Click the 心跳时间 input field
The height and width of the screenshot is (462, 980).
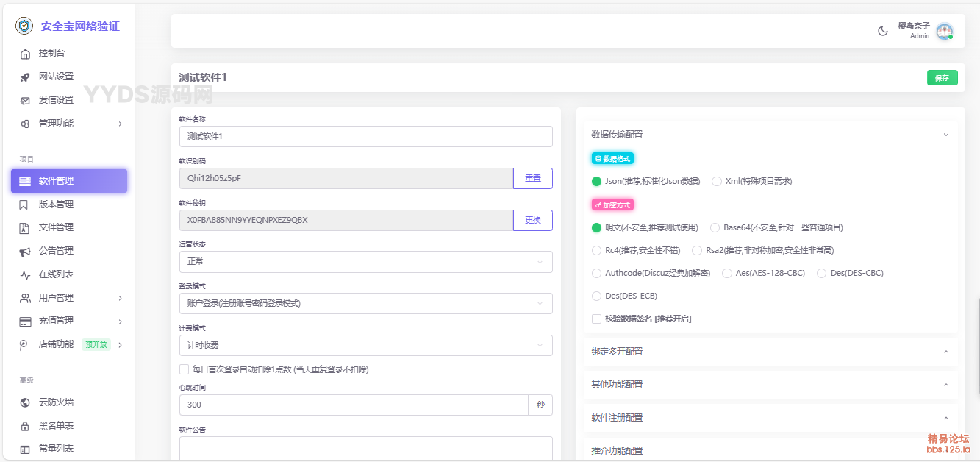point(353,405)
